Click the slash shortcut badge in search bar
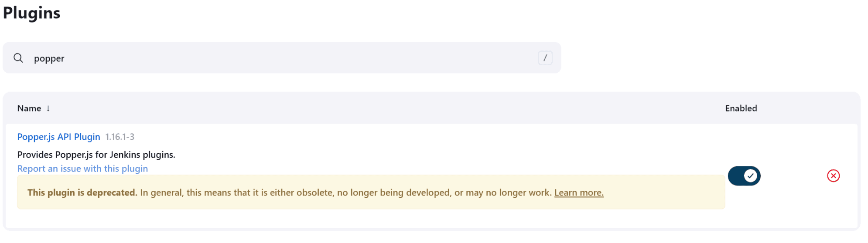 (x=545, y=58)
